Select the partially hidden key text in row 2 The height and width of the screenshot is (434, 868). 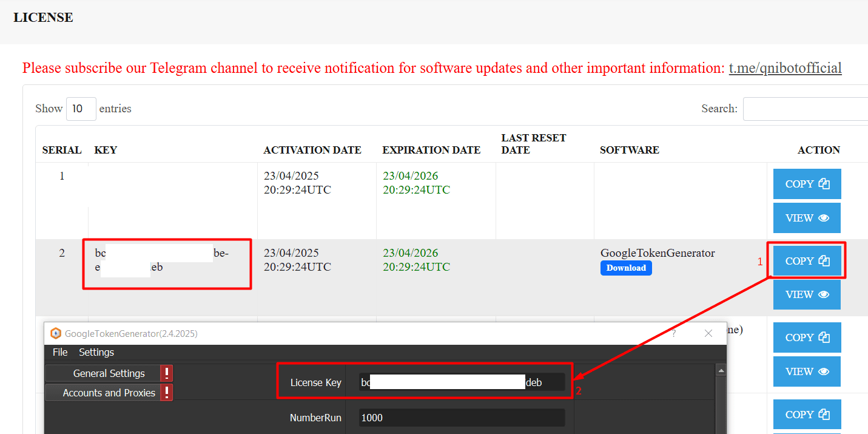pos(162,260)
